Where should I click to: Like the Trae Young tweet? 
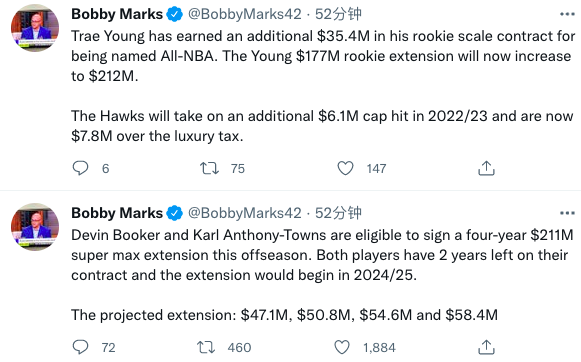click(345, 168)
